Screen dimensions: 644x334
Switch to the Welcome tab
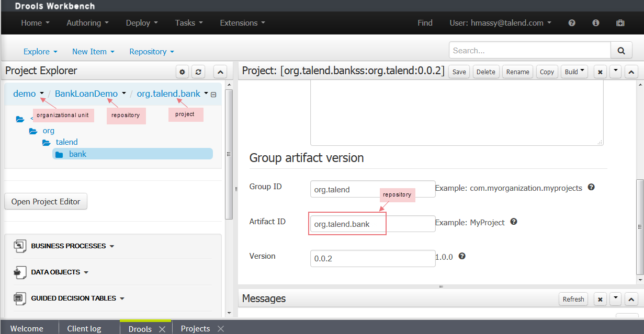27,328
